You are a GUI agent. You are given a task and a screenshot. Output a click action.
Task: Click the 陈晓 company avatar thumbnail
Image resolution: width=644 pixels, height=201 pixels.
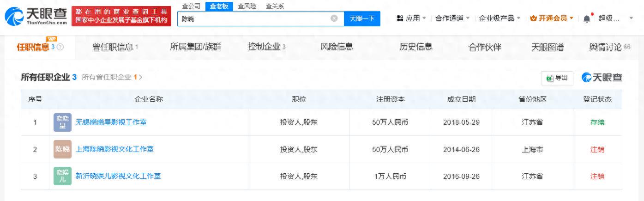[x=62, y=149]
